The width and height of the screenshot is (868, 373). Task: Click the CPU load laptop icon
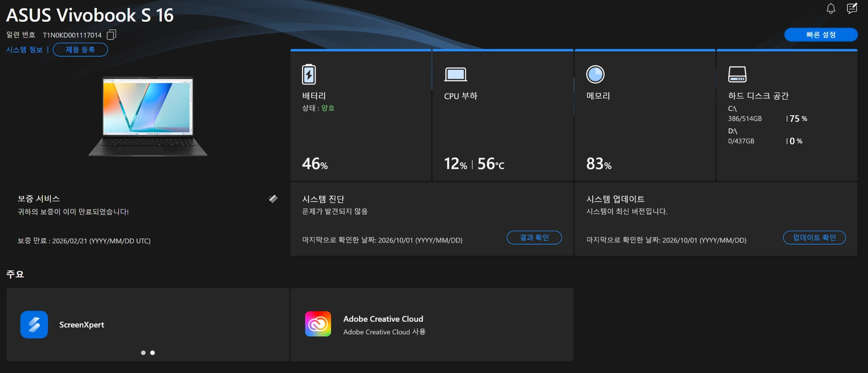point(455,75)
